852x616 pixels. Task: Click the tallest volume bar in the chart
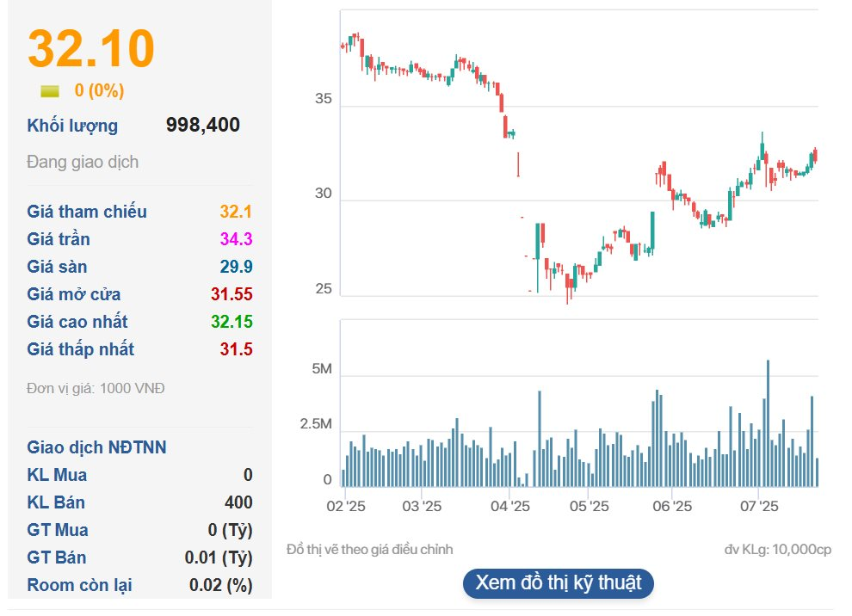coord(768,423)
